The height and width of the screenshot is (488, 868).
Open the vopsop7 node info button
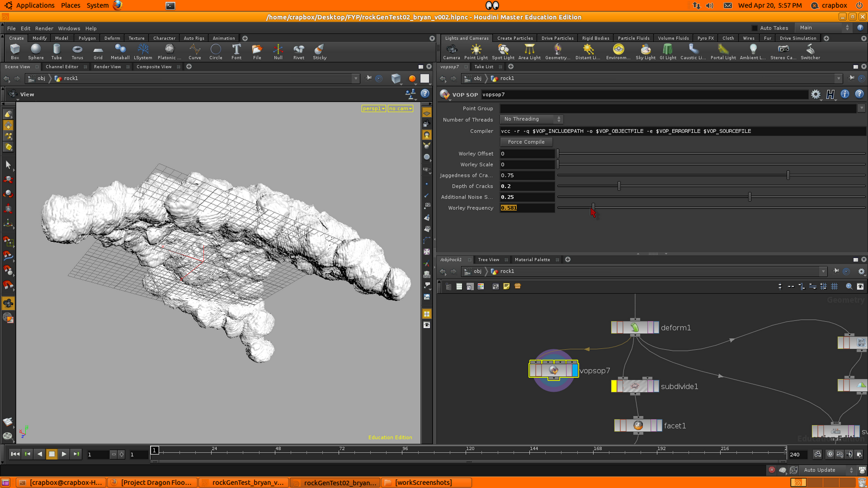(845, 94)
